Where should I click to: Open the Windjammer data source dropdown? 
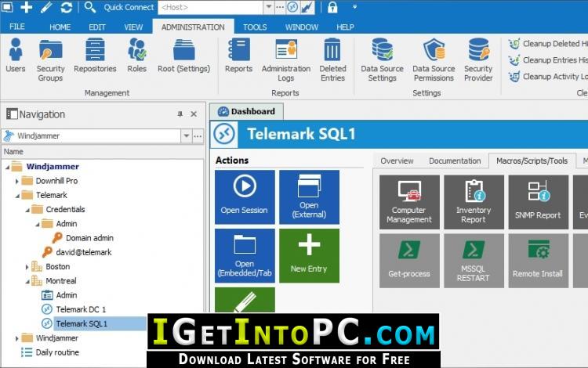click(187, 136)
